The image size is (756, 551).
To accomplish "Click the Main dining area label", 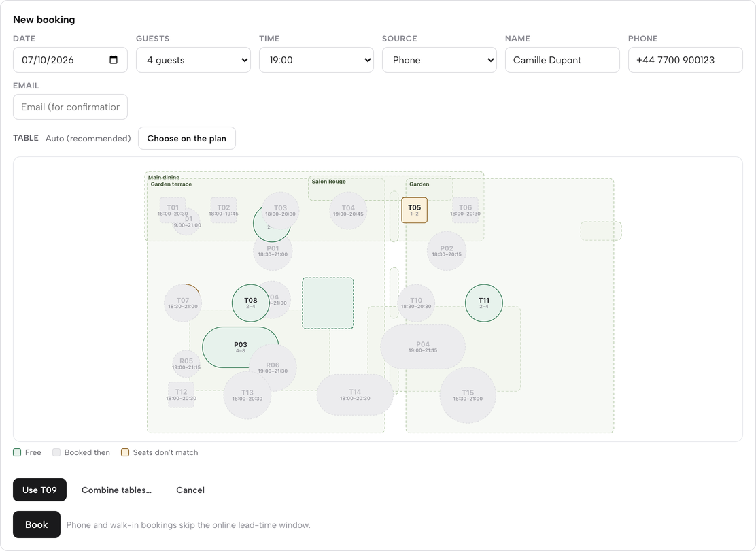I will [164, 177].
